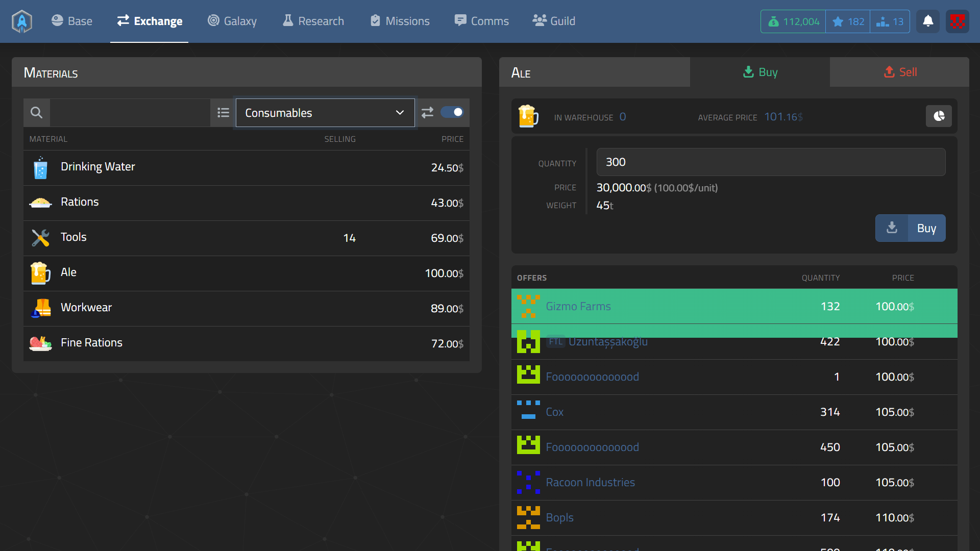Click the download icon on Buy button
This screenshot has width=980, height=551.
point(892,228)
